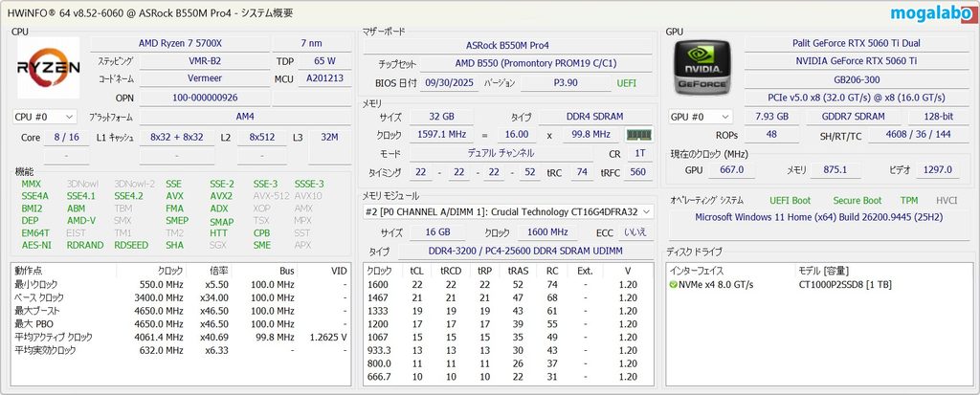Click the AMD B550 chipset field

pos(536,64)
